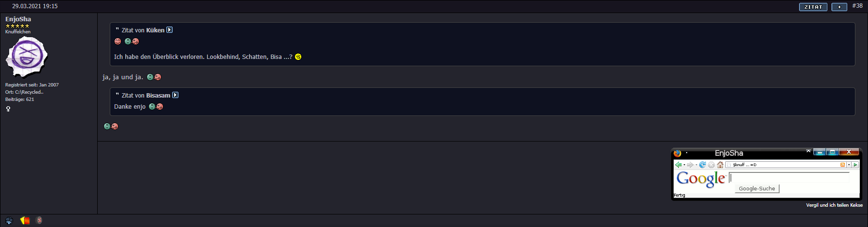This screenshot has width=868, height=227.
Task: Jump to Küken's quoted post via arrow
Action: [x=169, y=30]
